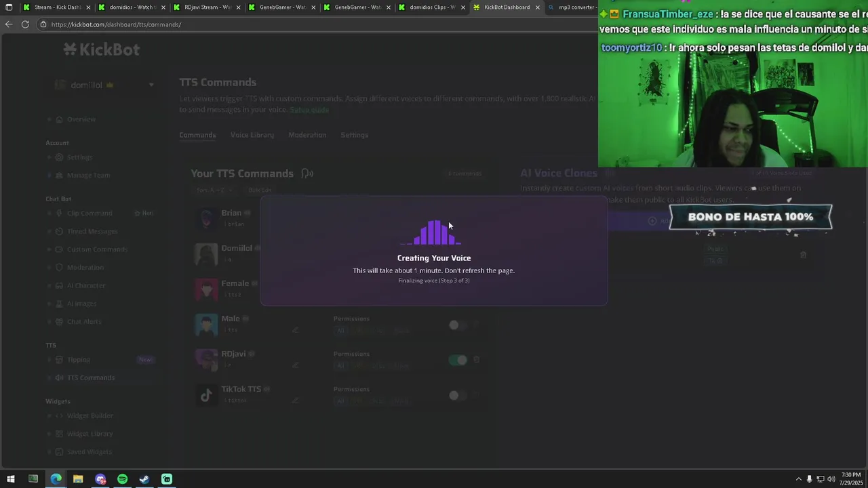868x488 pixels.
Task: Open the Setup guide link
Action: tap(309, 110)
